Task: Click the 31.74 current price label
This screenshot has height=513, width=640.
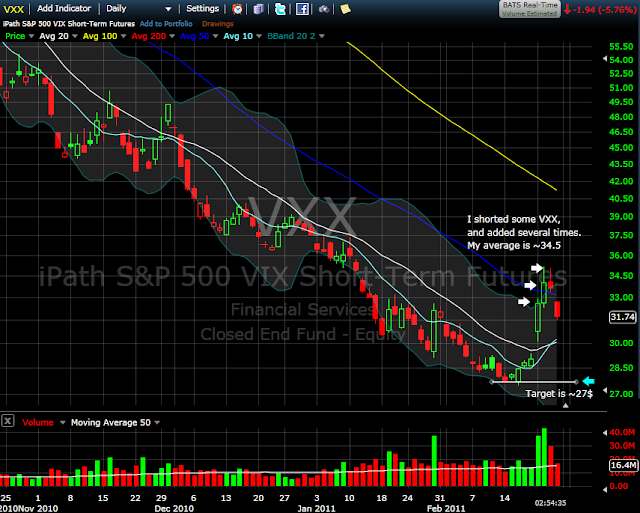Action: pyautogui.click(x=622, y=317)
